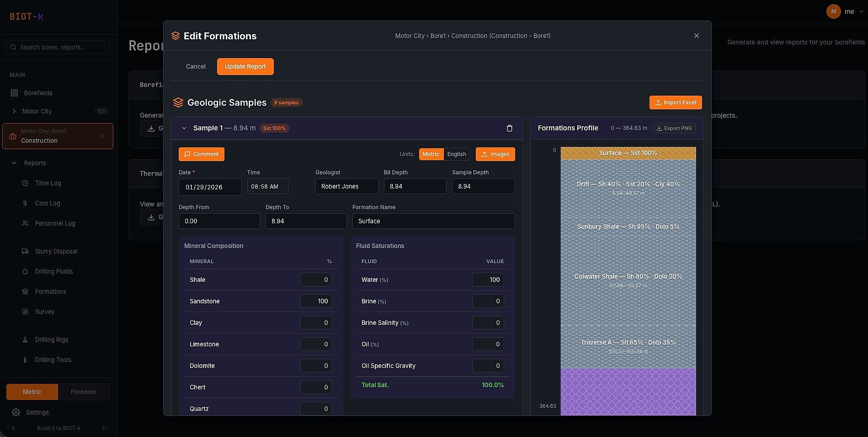868x437 pixels.
Task: Collapse the Reports section in the sidebar
Action: click(14, 163)
